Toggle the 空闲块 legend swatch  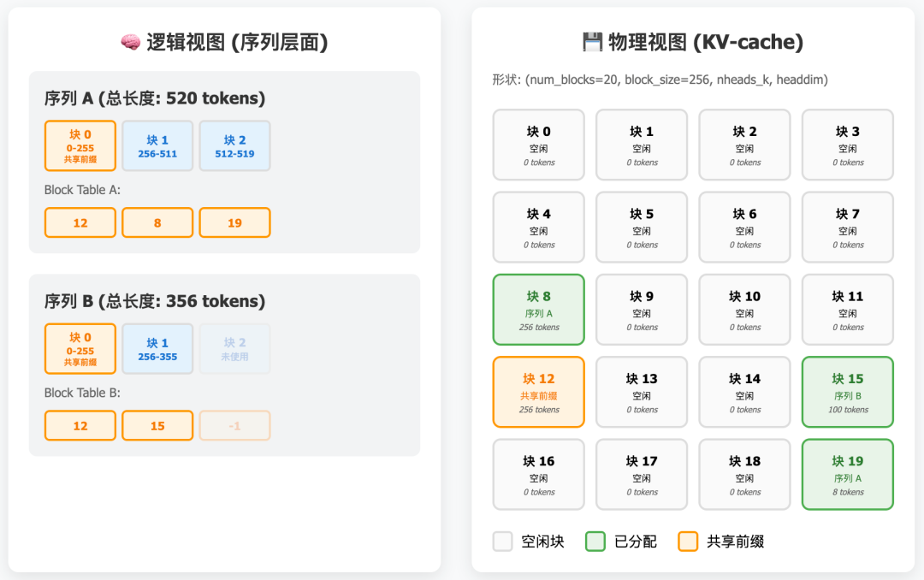(x=502, y=541)
